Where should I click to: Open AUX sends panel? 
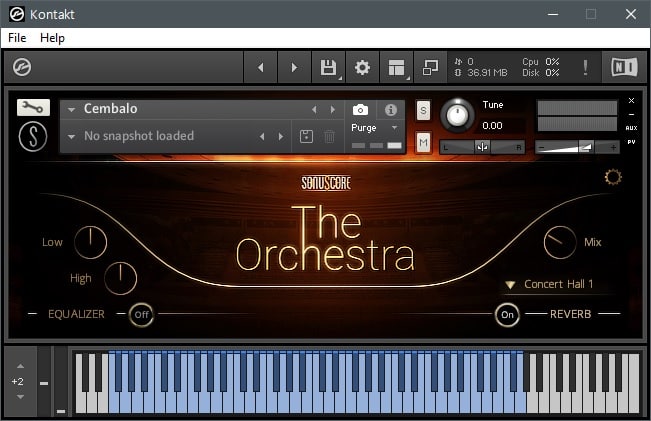(631, 128)
